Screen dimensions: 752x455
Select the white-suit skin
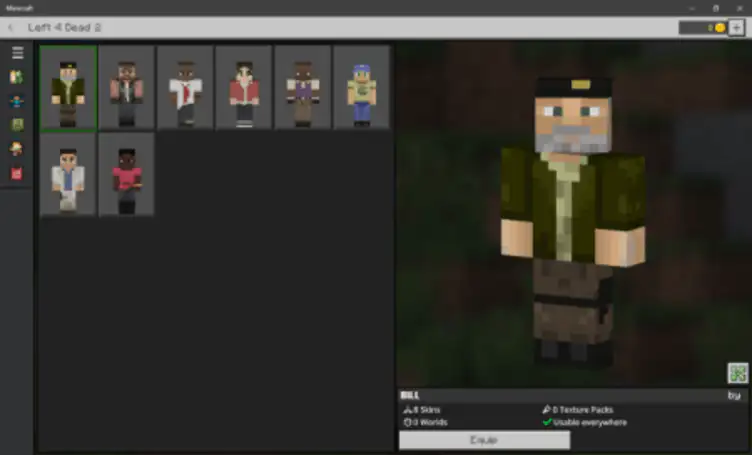68,175
